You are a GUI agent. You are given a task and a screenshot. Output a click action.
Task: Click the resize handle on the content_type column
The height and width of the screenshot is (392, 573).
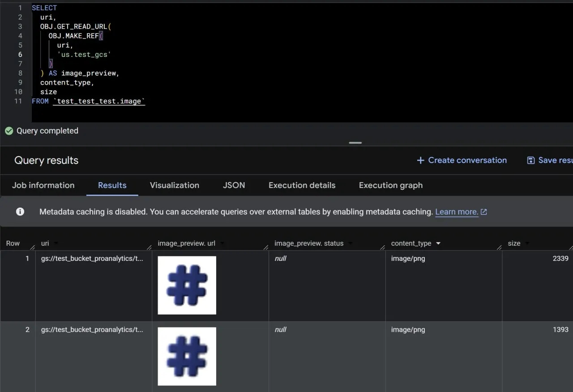(499, 247)
